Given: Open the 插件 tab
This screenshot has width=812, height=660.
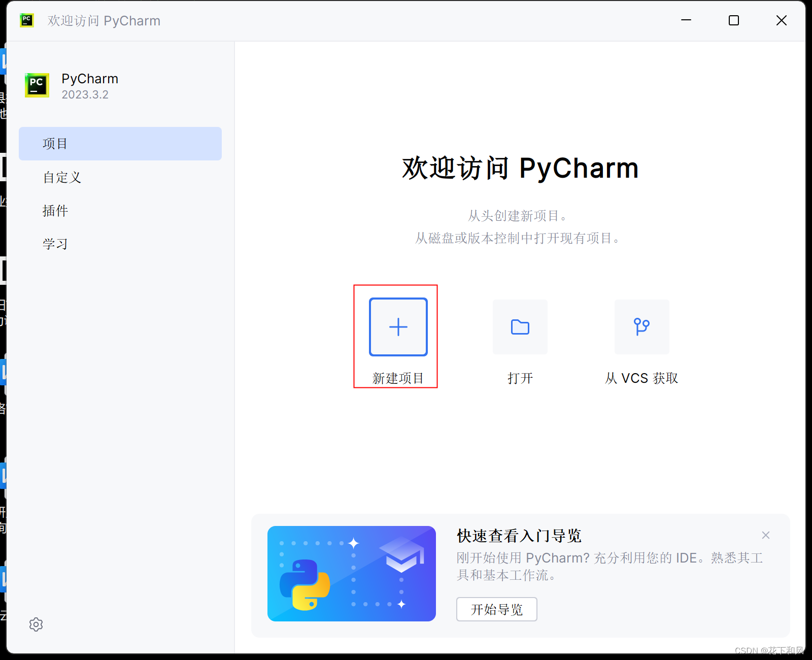Looking at the screenshot, I should click(120, 211).
